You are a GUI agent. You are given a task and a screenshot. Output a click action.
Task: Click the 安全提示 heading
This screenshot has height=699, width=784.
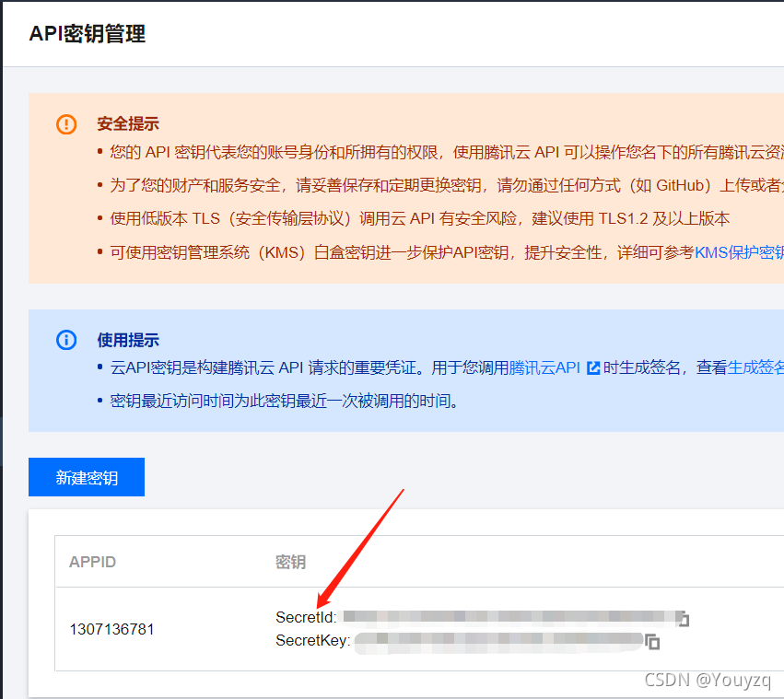click(128, 124)
